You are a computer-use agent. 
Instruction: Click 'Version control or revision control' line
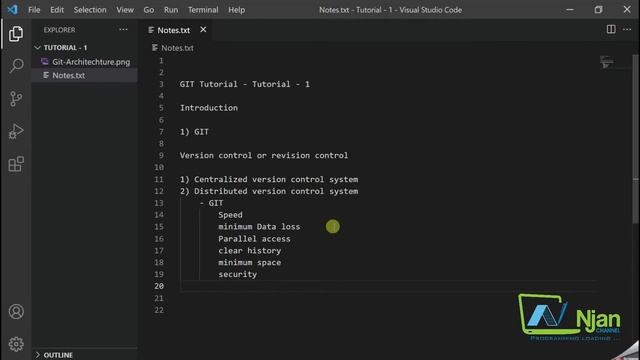click(264, 156)
